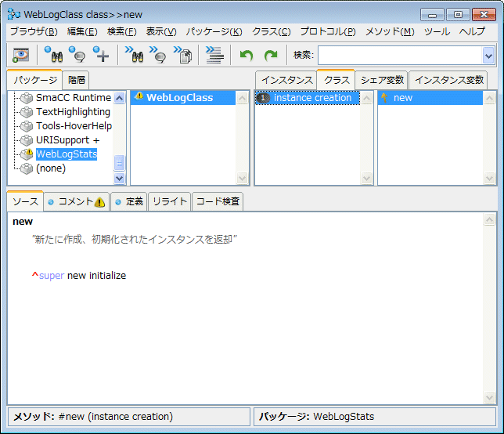
Task: Select WebLogClass in the class list
Action: tap(179, 98)
